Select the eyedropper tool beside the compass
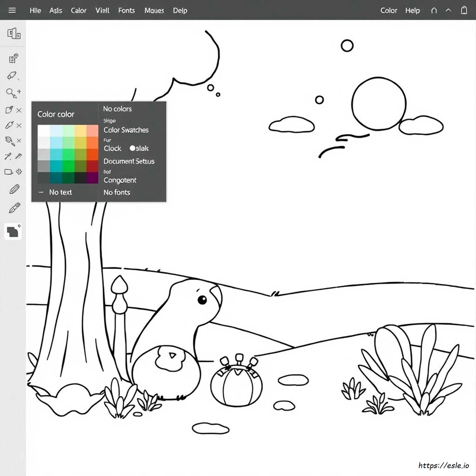476x476 pixels. point(19,156)
